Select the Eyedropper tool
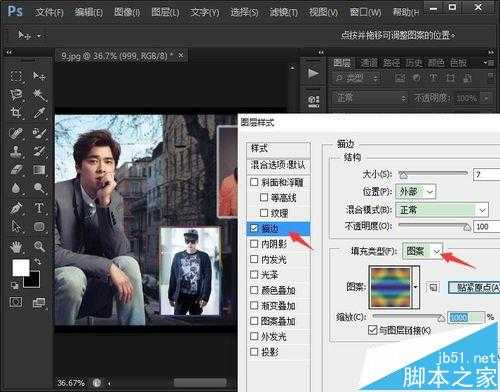 pyautogui.click(x=39, y=113)
